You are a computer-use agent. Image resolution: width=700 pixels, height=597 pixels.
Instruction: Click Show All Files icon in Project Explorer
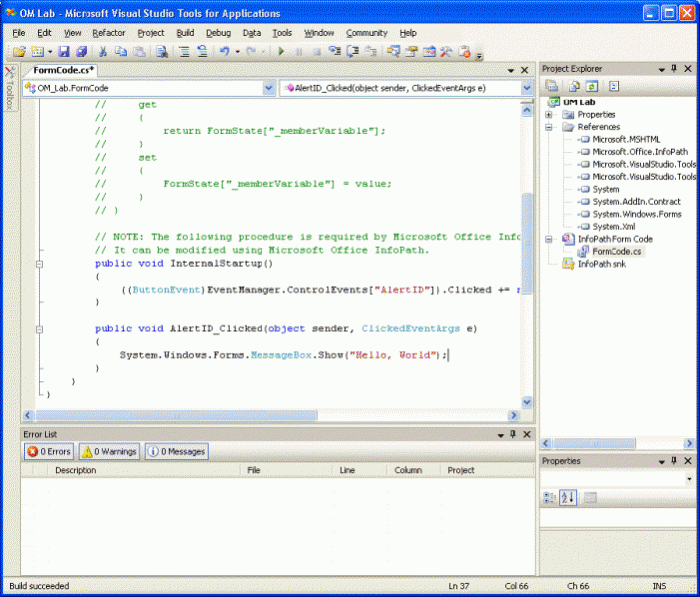coord(574,86)
